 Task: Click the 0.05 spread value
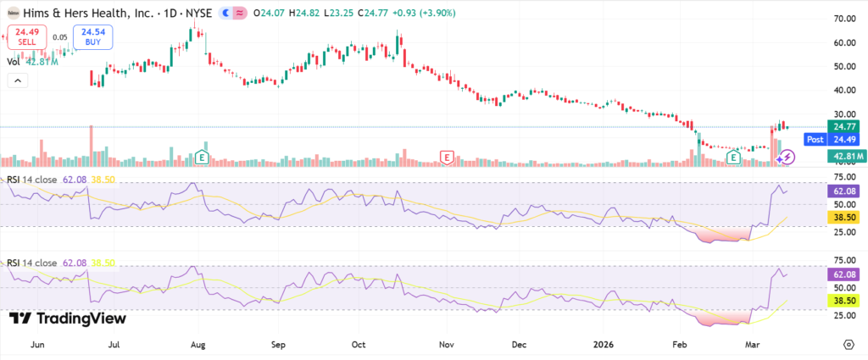(59, 37)
